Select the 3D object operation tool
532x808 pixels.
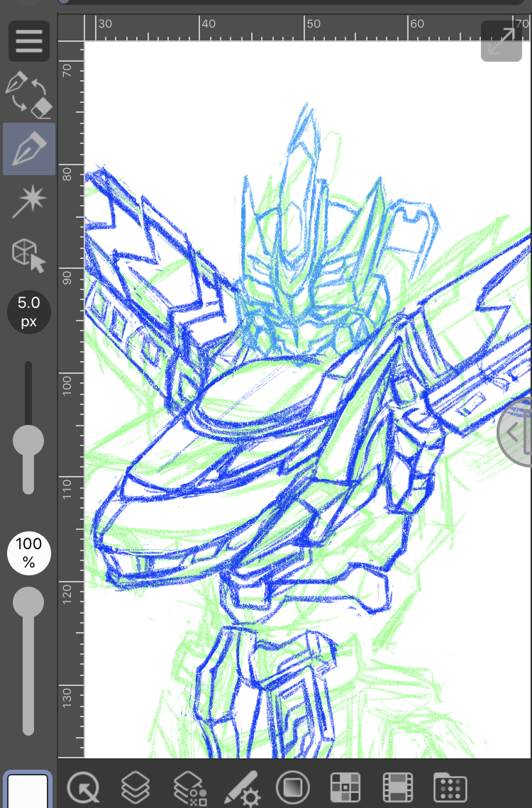coord(29,255)
